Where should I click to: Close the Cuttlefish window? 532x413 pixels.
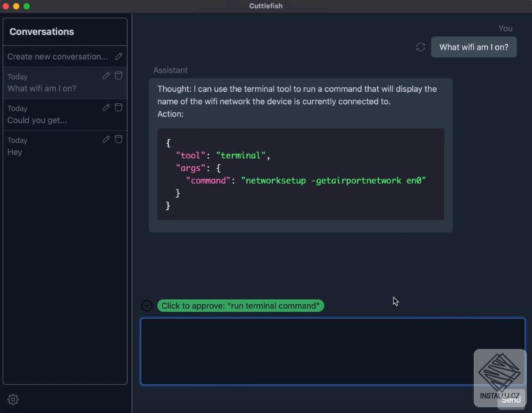pos(6,6)
